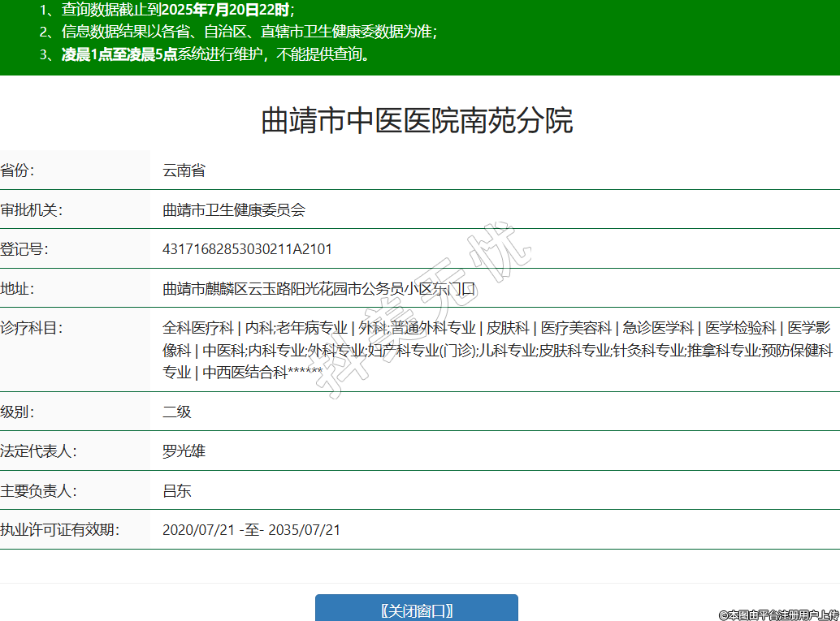
Task: Select the hospital title 曲靖市中医医院南苑分院
Action: (417, 120)
